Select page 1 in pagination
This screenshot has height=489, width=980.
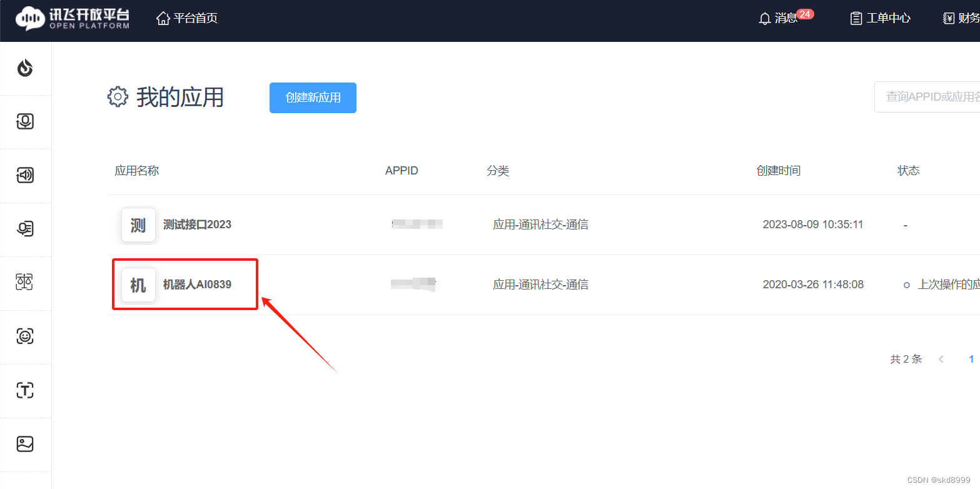tap(971, 359)
